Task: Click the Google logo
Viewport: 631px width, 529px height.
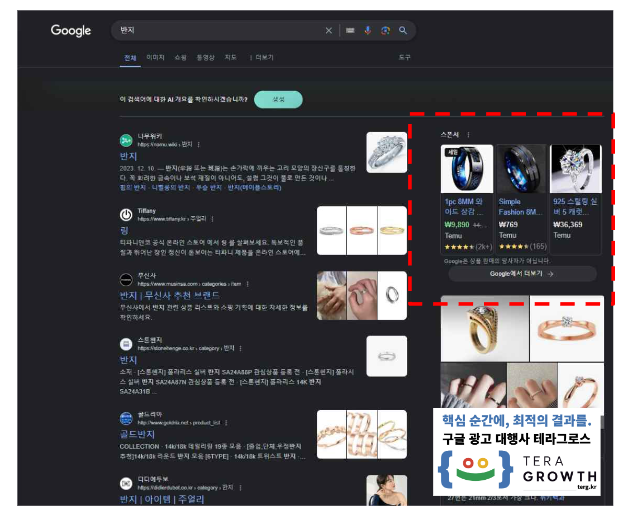Action: [x=71, y=31]
